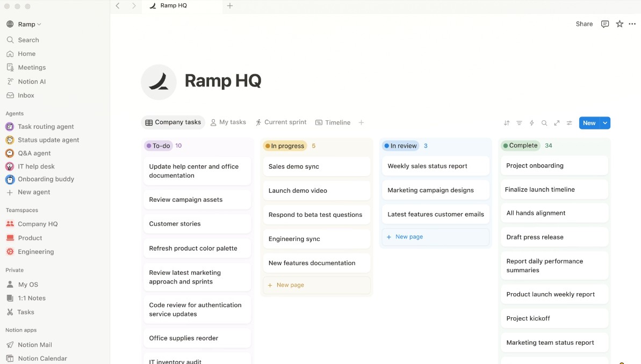Click the Complete status label

tap(521, 145)
